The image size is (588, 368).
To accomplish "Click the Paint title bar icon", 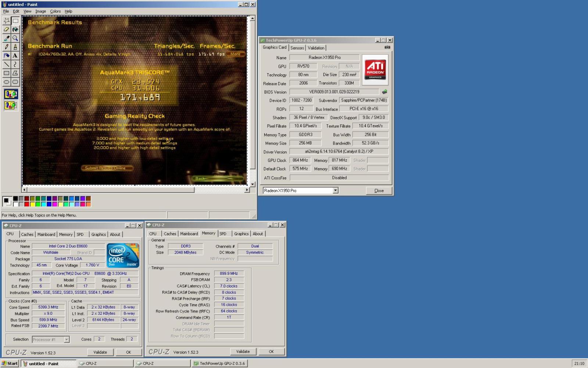I will pos(4,4).
